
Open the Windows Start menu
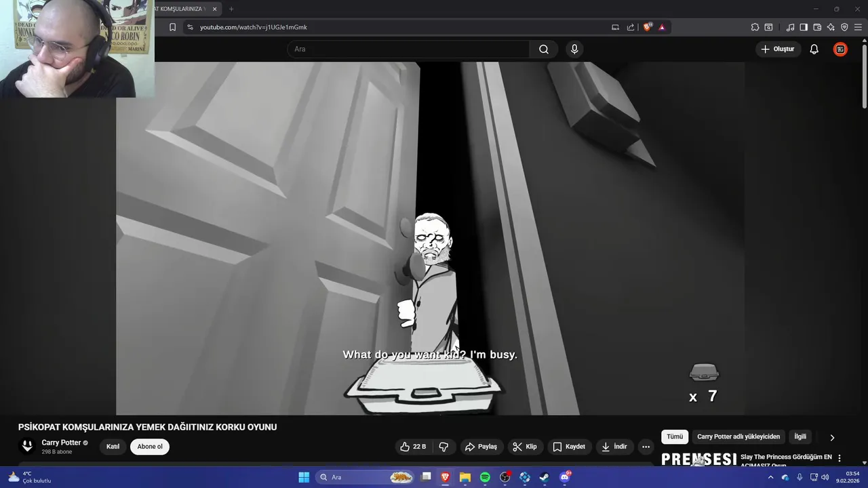point(304,477)
